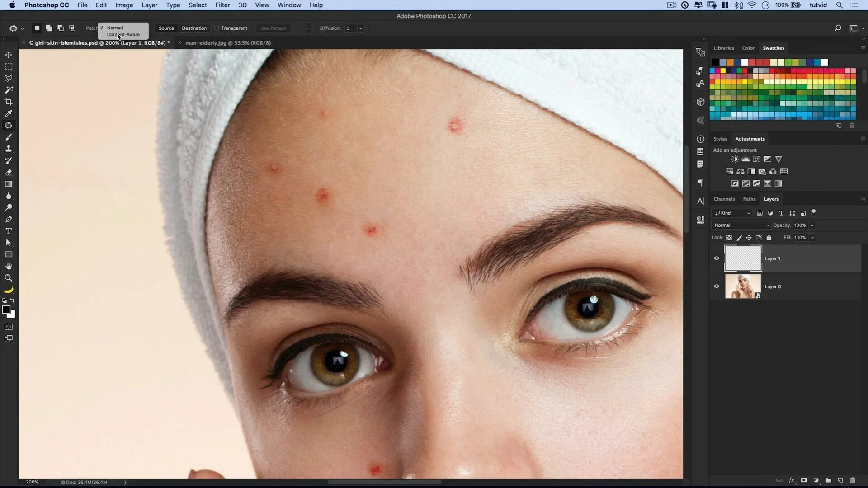Screen dimensions: 868x488
Task: Delete layer using trash icon
Action: tap(852, 480)
